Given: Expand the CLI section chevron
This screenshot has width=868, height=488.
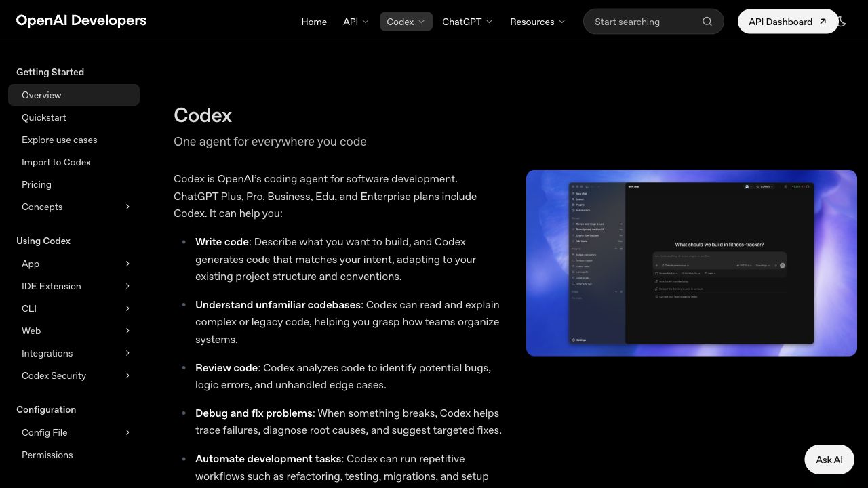Looking at the screenshot, I should tap(127, 308).
